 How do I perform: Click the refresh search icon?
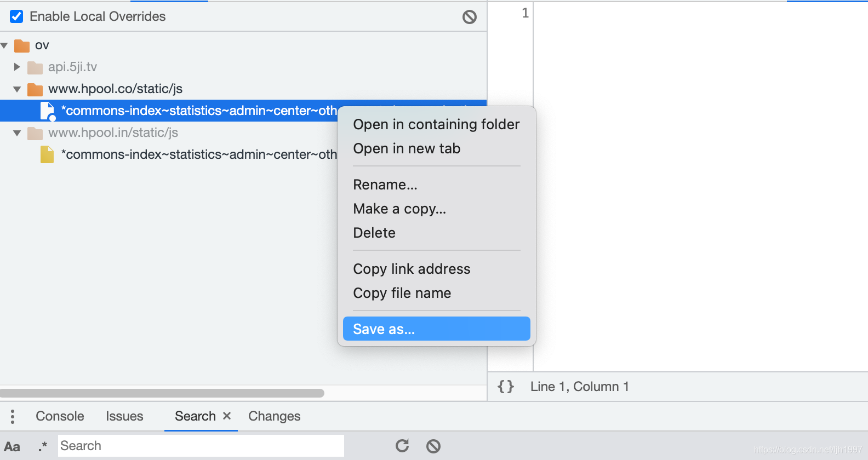[402, 446]
